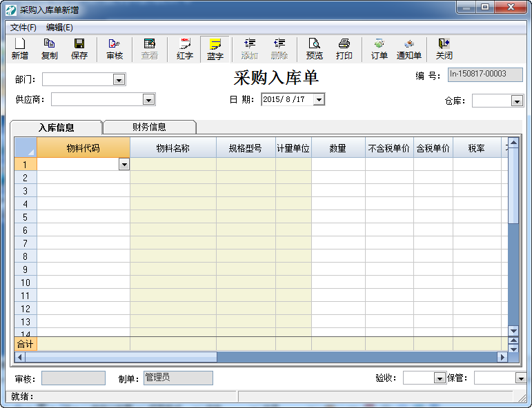Click the 查看 (View) toolbar icon
532x408 pixels.
pyautogui.click(x=150, y=49)
